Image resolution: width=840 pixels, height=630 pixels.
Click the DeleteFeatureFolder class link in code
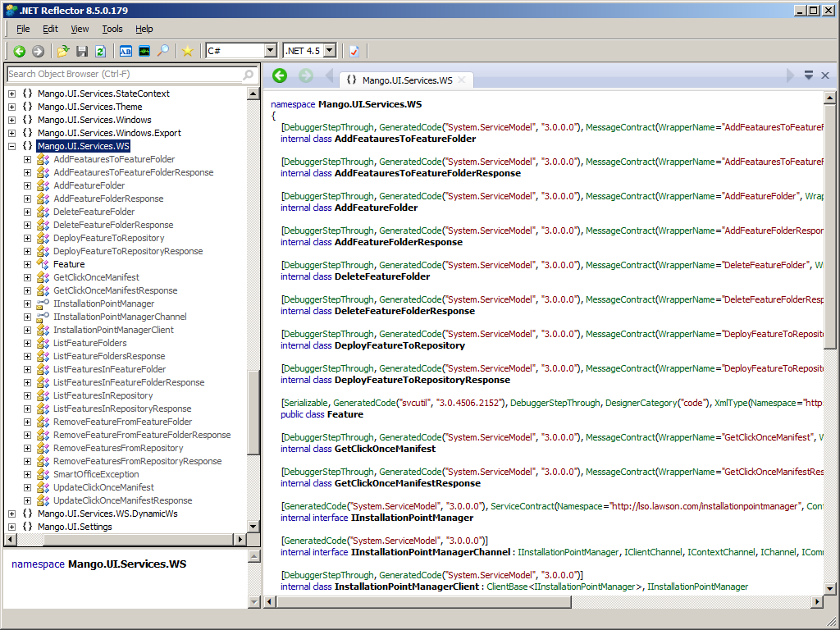point(381,276)
